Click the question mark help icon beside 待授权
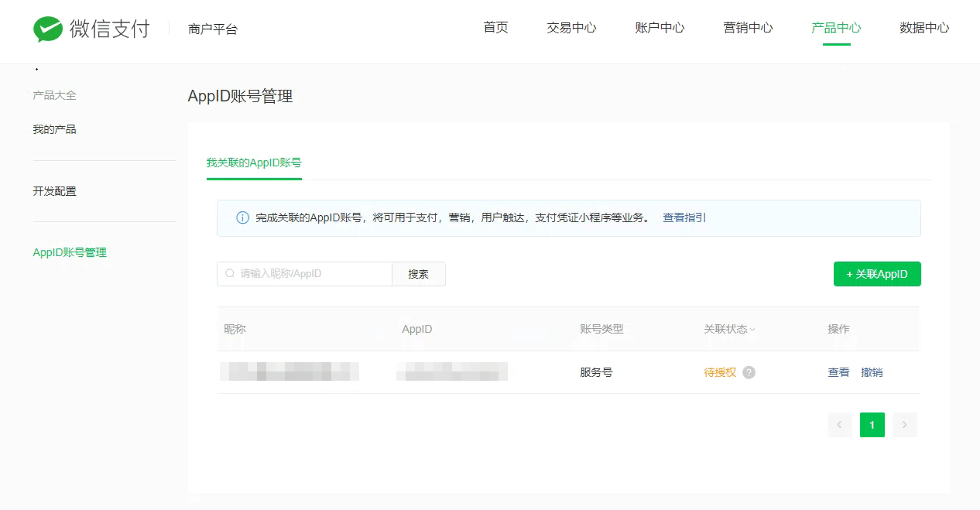 749,372
